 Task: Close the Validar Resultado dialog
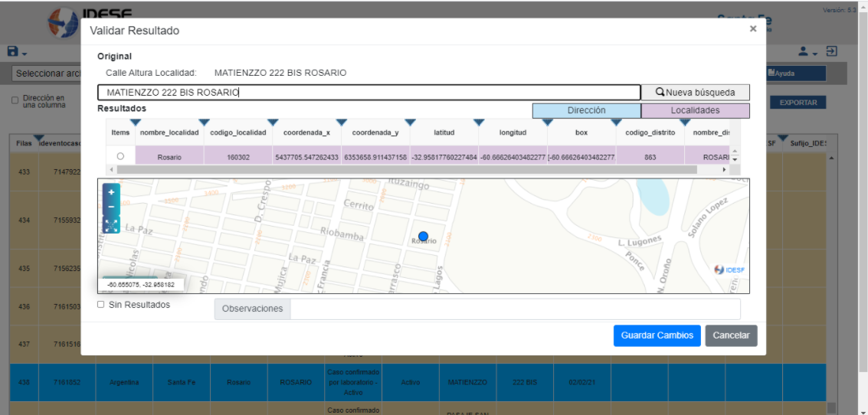point(753,29)
